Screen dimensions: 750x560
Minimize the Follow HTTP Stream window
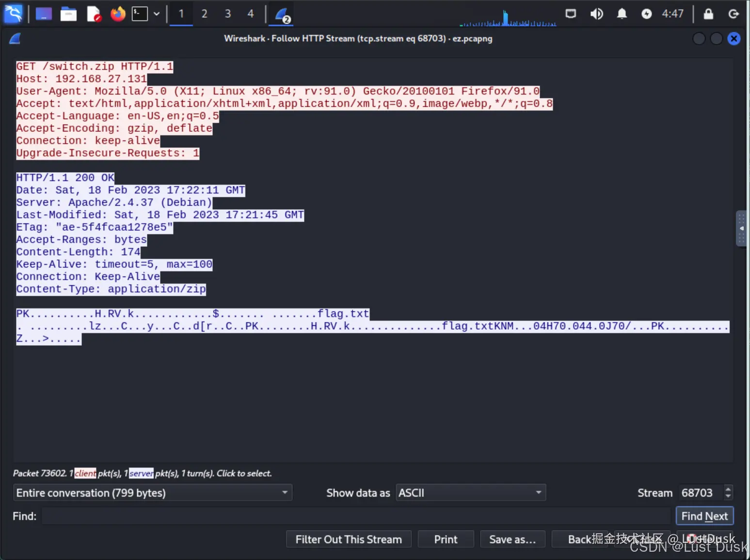699,38
